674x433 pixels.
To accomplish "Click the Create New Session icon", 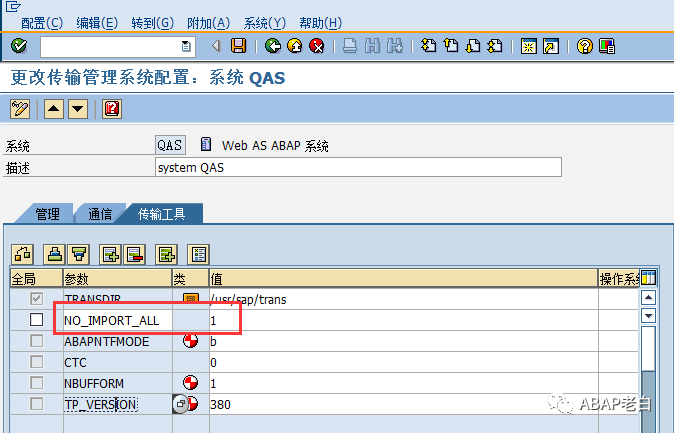I will point(529,46).
